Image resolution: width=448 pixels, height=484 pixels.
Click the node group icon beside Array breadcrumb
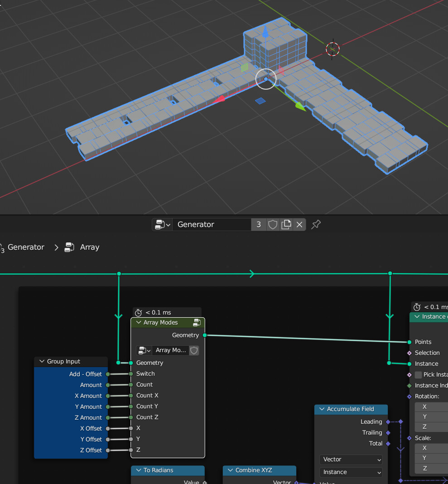69,247
